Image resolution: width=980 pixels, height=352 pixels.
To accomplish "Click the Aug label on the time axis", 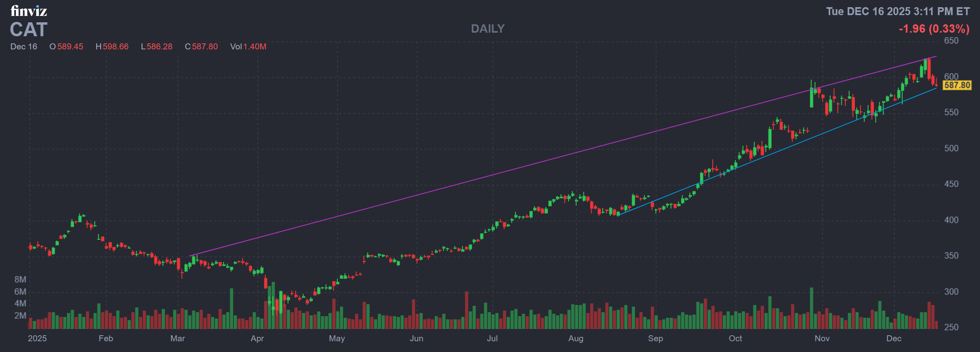I will click(x=576, y=338).
